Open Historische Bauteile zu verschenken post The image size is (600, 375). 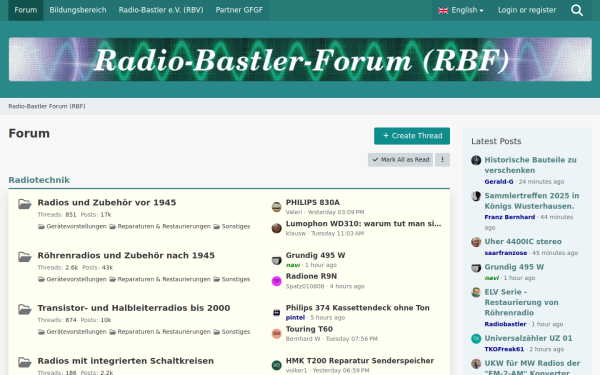(x=530, y=165)
